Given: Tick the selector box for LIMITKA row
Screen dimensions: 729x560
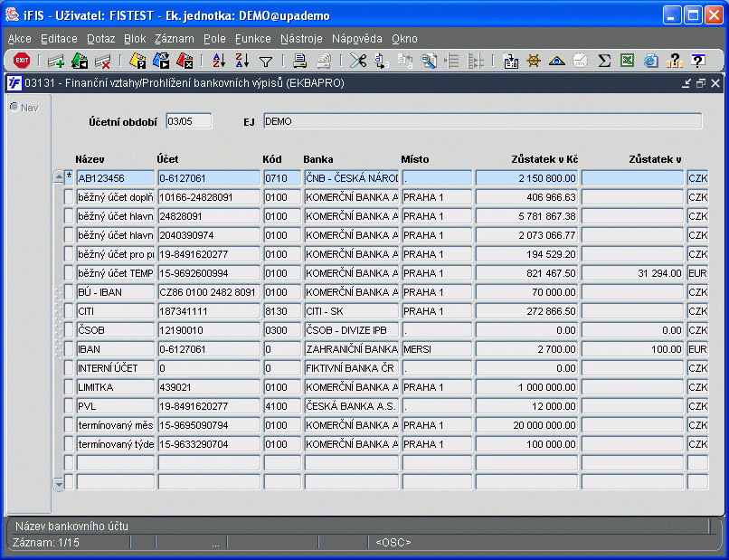Looking at the screenshot, I should (69, 387).
